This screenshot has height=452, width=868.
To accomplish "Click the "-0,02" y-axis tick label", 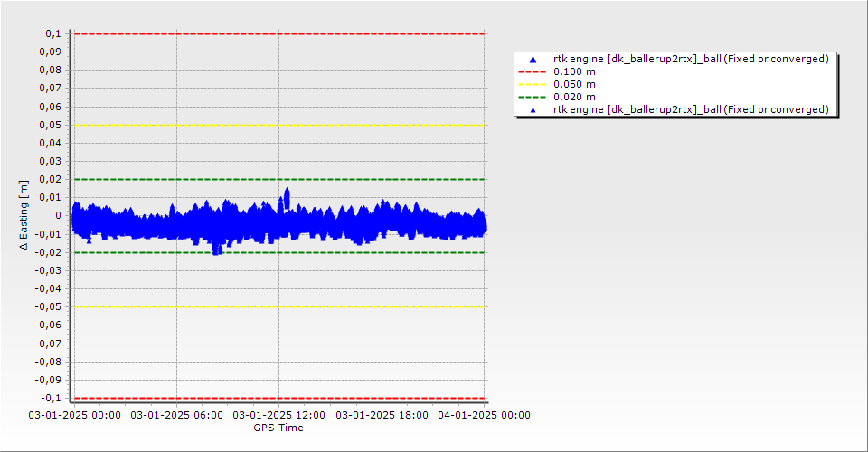I will tap(48, 252).
